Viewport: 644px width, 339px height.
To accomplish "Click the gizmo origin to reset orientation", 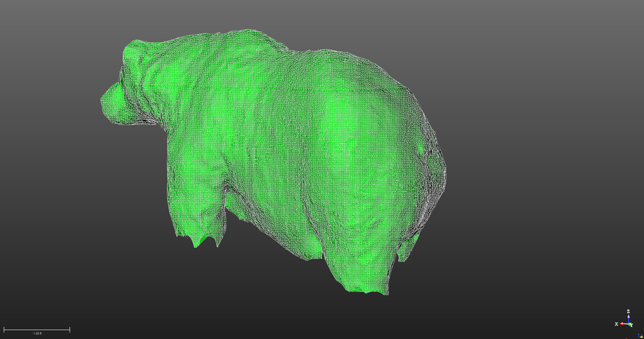I will (629, 324).
